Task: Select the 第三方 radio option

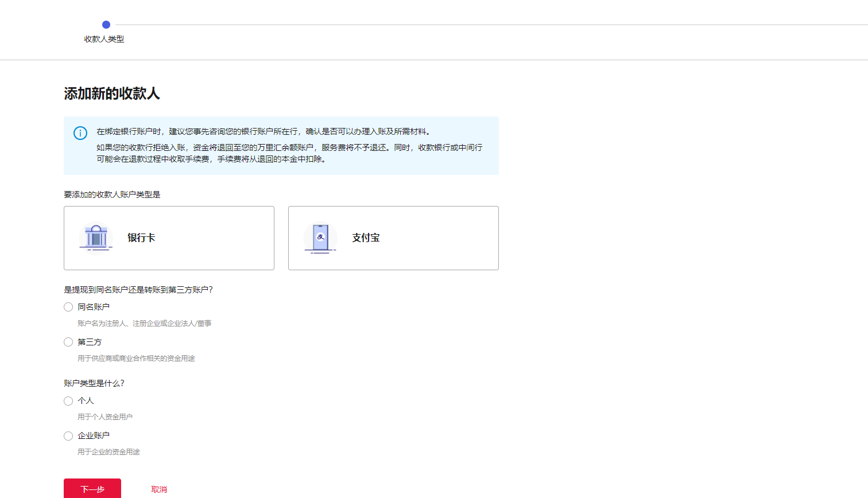Action: [x=68, y=342]
